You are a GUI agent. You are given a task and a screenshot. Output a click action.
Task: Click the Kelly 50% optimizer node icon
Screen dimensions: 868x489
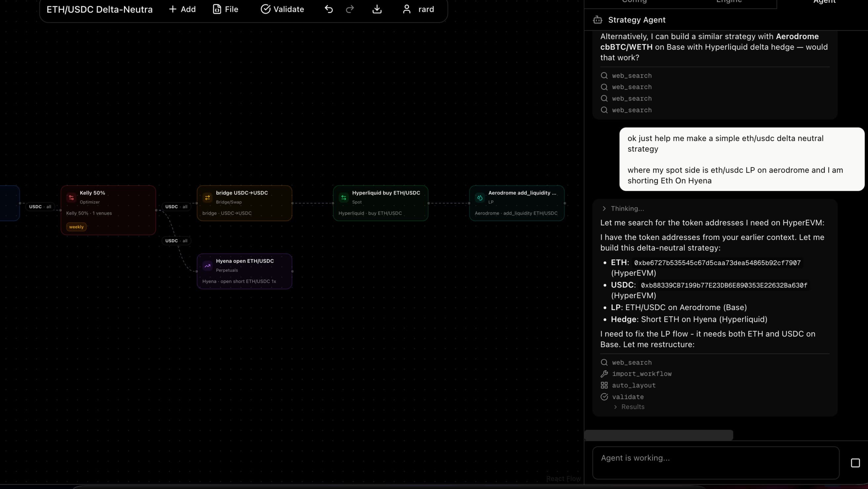(71, 198)
